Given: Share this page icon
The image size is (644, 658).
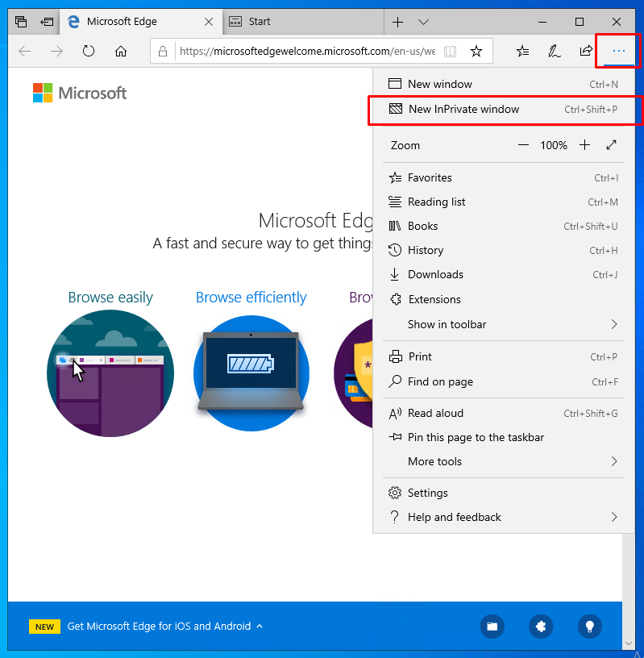Looking at the screenshot, I should (x=586, y=51).
